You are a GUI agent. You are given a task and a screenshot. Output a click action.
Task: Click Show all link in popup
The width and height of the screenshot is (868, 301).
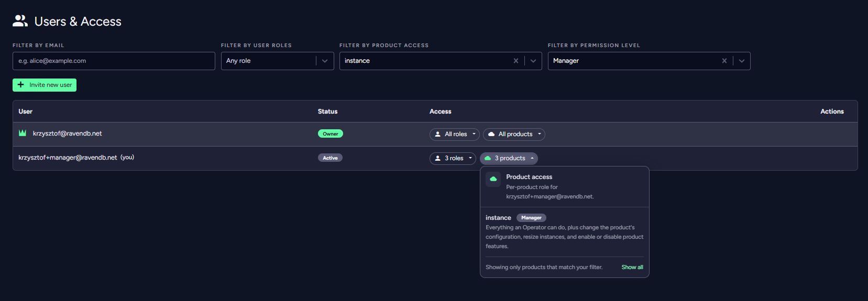pos(632,267)
